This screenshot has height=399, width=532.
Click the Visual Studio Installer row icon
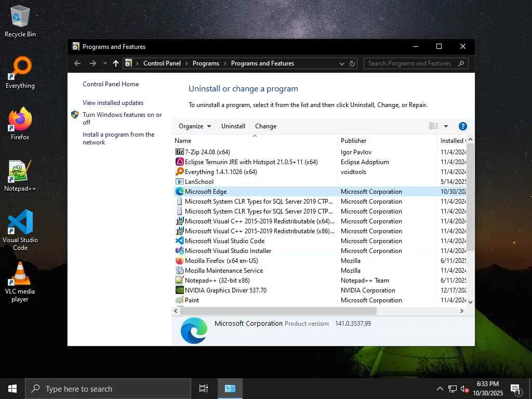click(x=179, y=251)
